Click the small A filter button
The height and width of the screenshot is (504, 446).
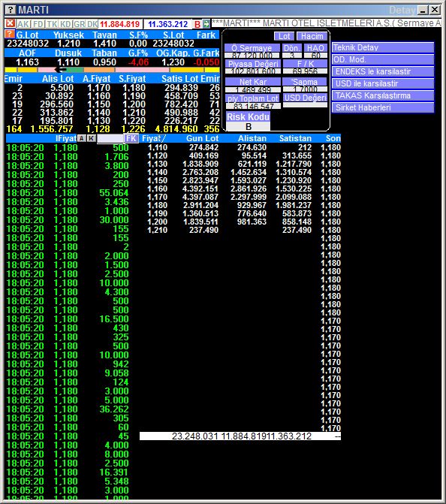(82, 138)
